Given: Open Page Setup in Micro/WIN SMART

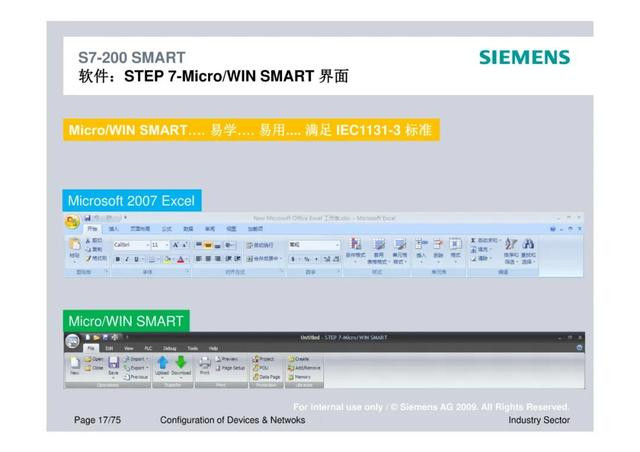Looking at the screenshot, I should 230,368.
